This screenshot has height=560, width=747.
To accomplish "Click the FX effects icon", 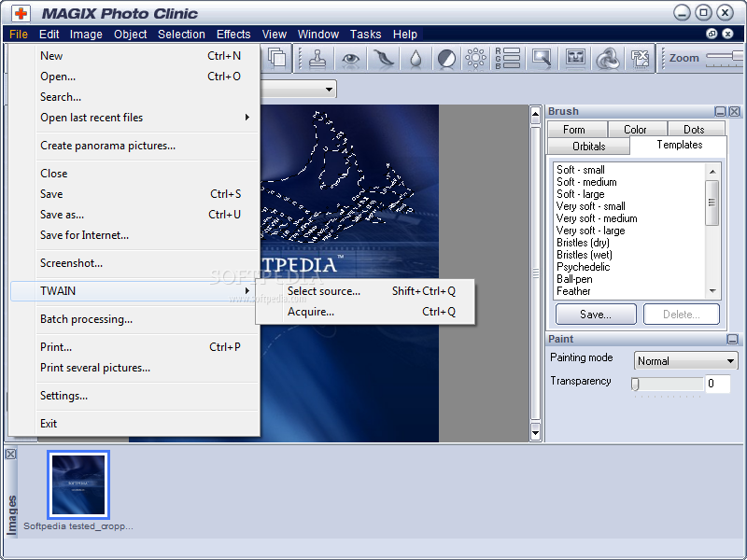I will [640, 59].
